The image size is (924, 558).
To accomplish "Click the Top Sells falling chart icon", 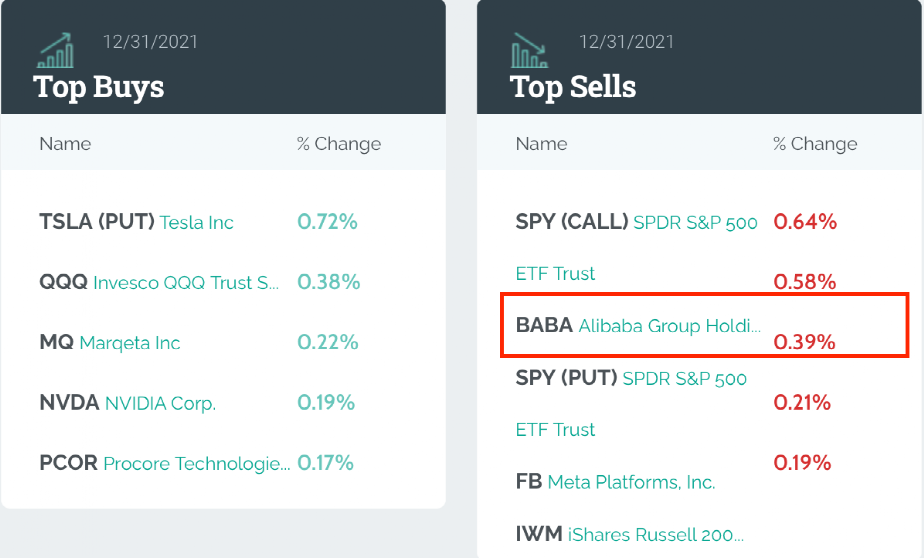I will click(x=529, y=50).
